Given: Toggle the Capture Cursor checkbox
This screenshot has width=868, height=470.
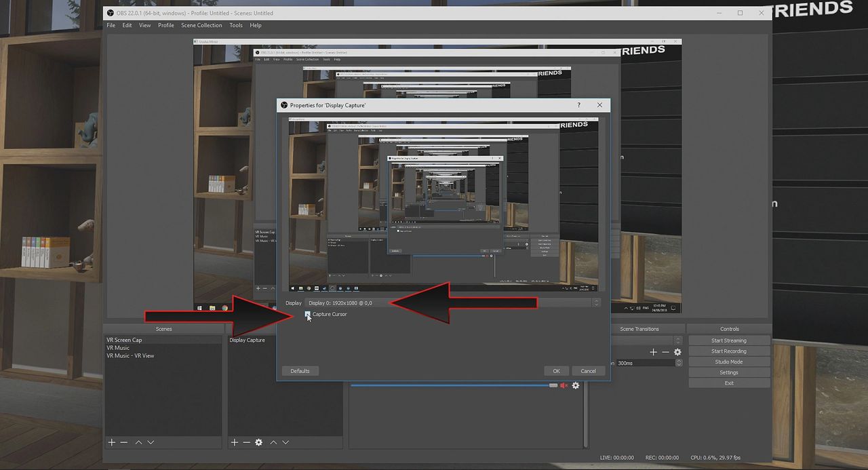Looking at the screenshot, I should tap(308, 314).
